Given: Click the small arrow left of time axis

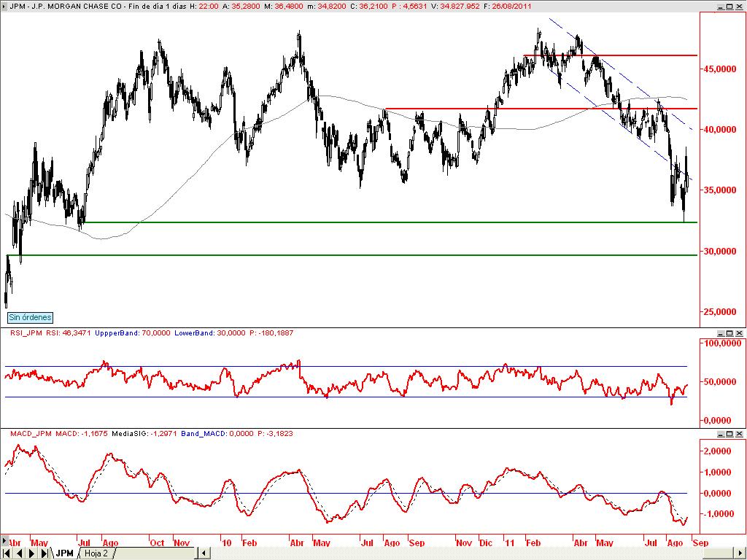Looking at the screenshot, I should pyautogui.click(x=5, y=540).
